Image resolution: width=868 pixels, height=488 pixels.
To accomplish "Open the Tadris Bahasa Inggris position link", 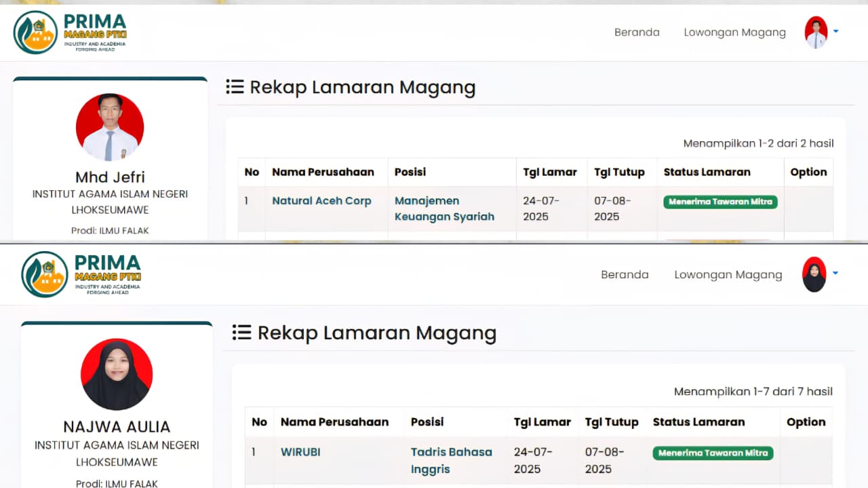I will (x=451, y=460).
